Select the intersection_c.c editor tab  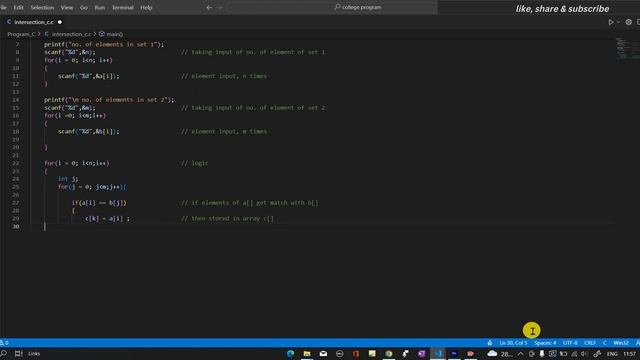point(34,22)
